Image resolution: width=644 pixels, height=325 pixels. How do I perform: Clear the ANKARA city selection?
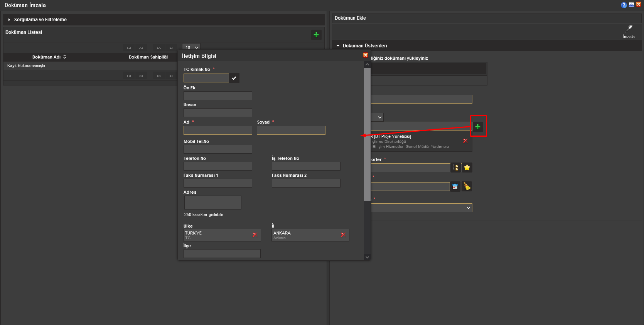click(x=343, y=235)
